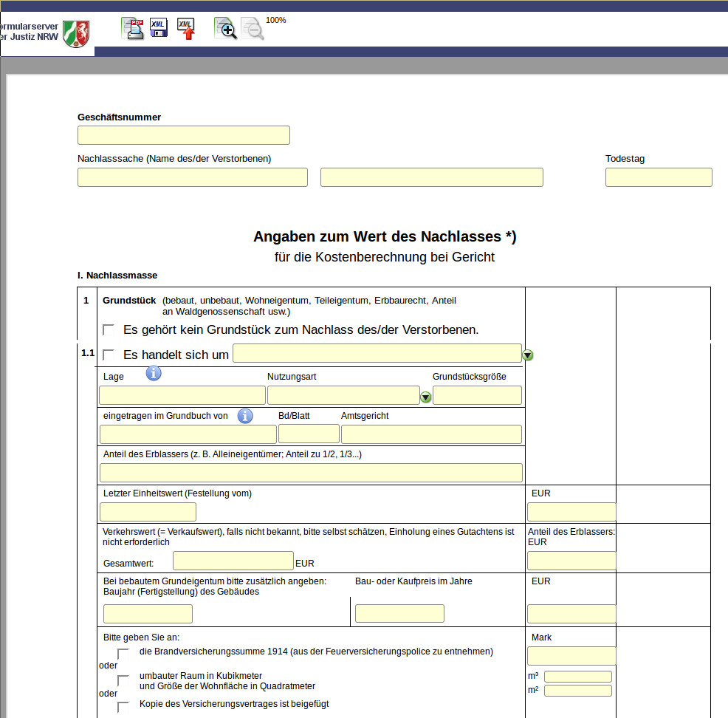Select the 'umbauter Raum in Kubikmeter' checkbox
Image resolution: width=728 pixels, height=718 pixels.
pyautogui.click(x=123, y=680)
